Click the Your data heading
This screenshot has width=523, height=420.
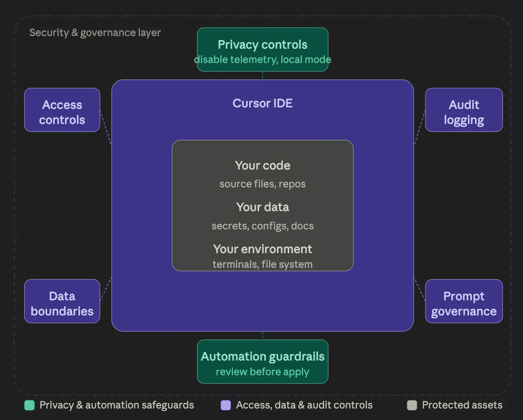[263, 207]
